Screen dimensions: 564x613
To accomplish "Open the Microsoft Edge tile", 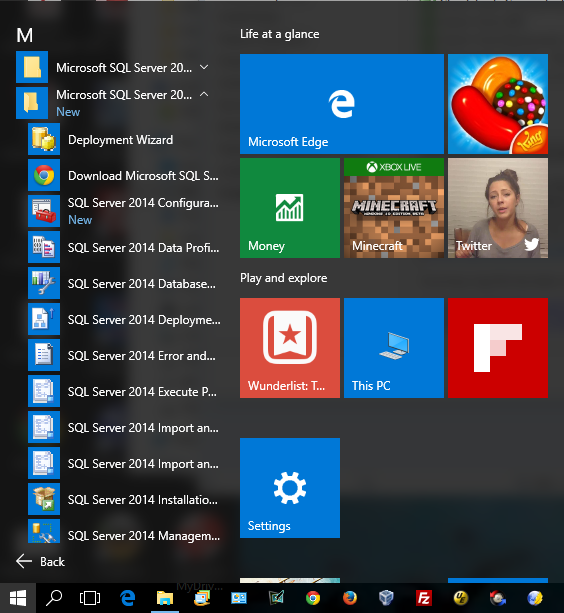I will click(x=342, y=104).
